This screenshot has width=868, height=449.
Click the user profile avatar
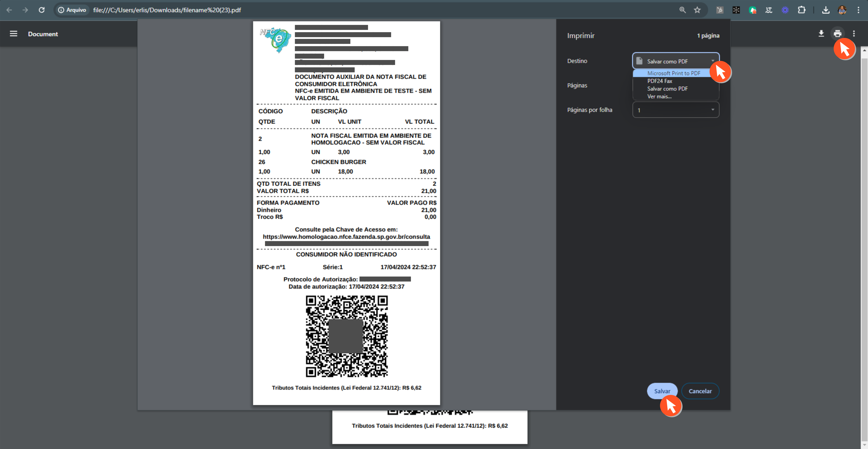[842, 10]
